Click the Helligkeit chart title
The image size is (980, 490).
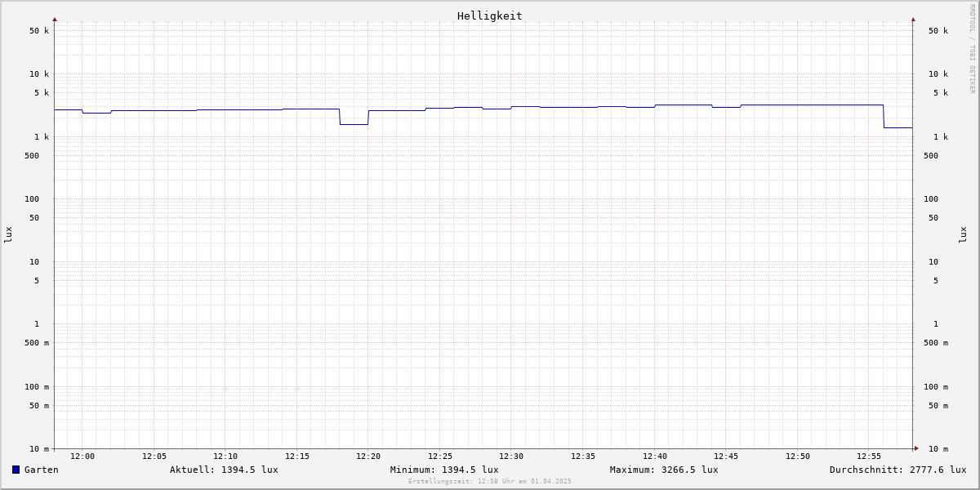pos(490,16)
